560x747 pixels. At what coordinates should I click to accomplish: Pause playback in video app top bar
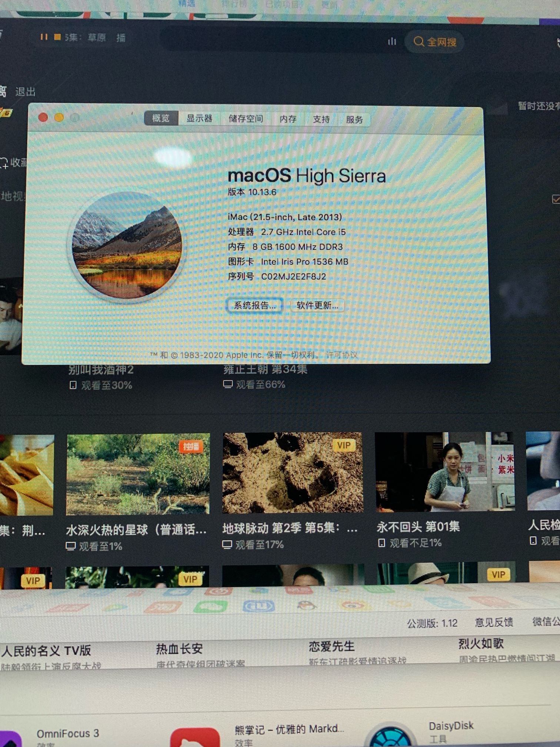pyautogui.click(x=44, y=37)
